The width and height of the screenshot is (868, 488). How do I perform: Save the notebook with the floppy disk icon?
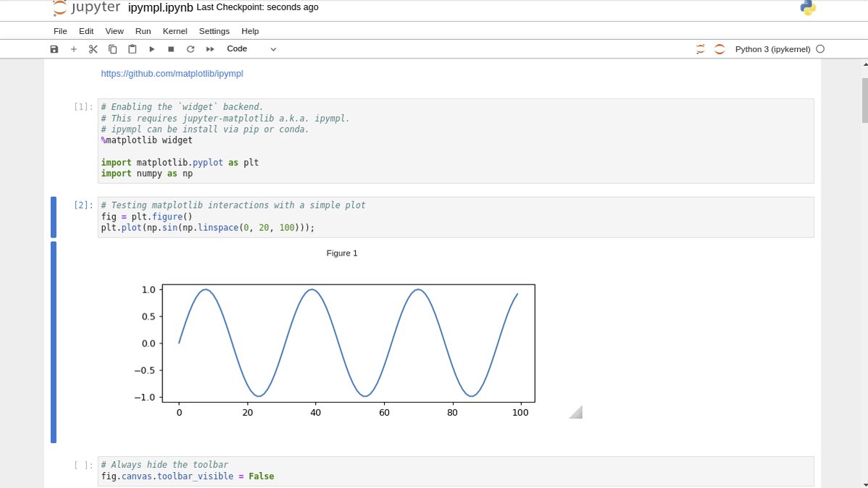(x=54, y=49)
